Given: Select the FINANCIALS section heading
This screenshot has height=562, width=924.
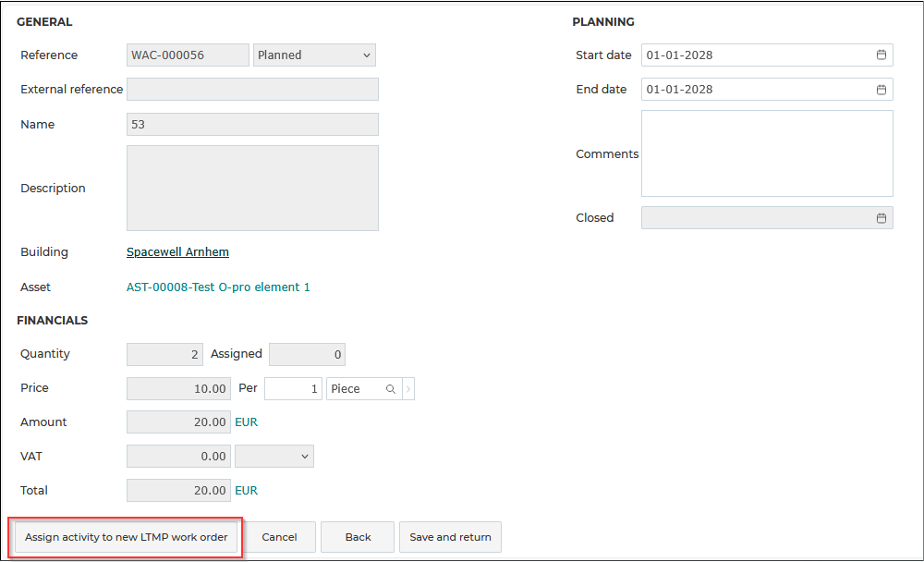Looking at the screenshot, I should tap(52, 320).
